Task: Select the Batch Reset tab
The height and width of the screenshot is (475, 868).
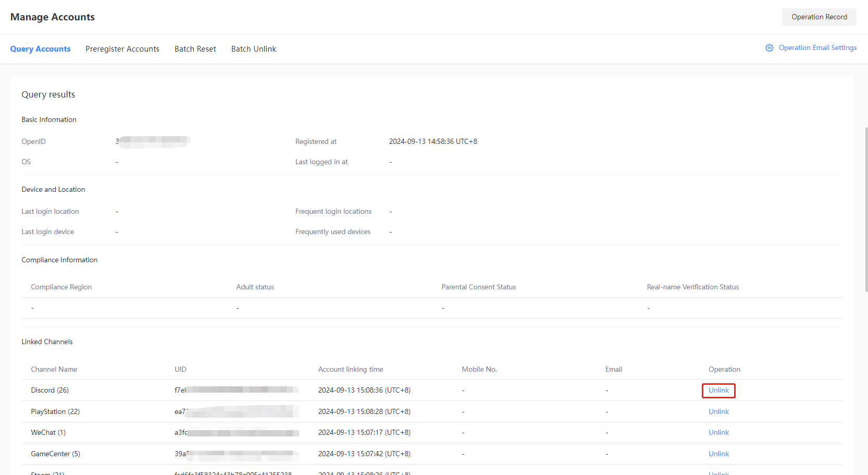Action: click(x=195, y=49)
